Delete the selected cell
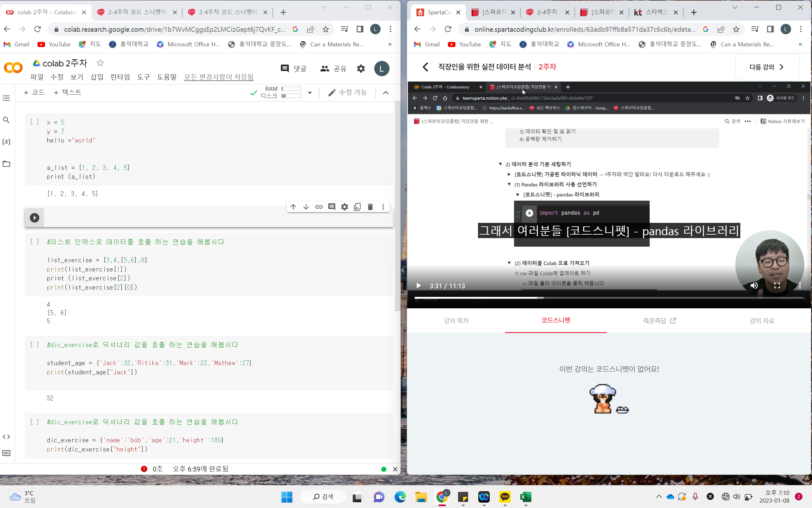This screenshot has height=508, width=812. [370, 207]
